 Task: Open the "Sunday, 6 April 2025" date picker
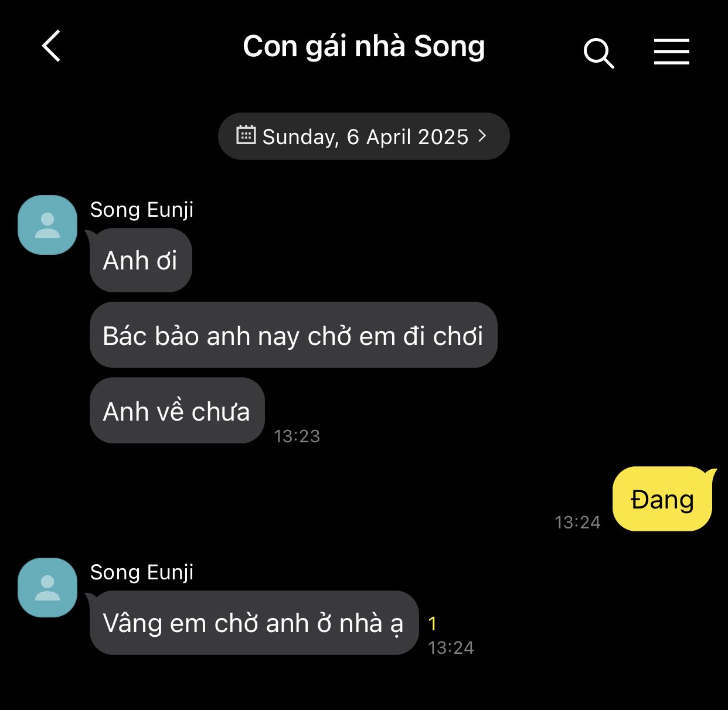[x=364, y=136]
